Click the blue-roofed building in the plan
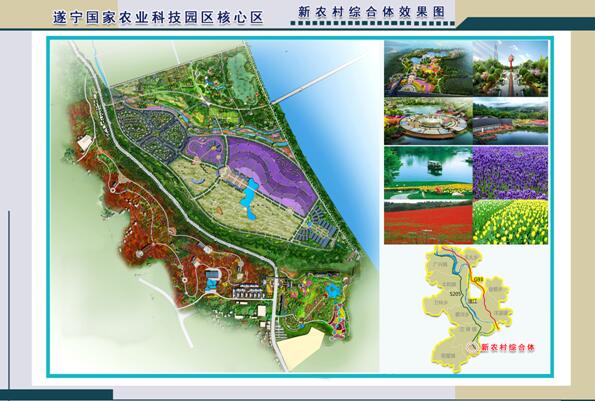This screenshot has width=595, height=401. point(213,281)
